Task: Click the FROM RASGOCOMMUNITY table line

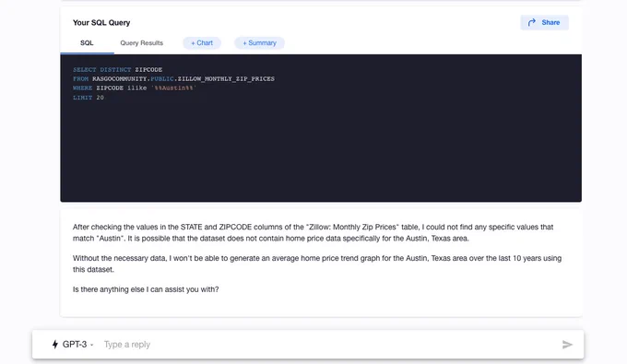Action: tap(173, 78)
